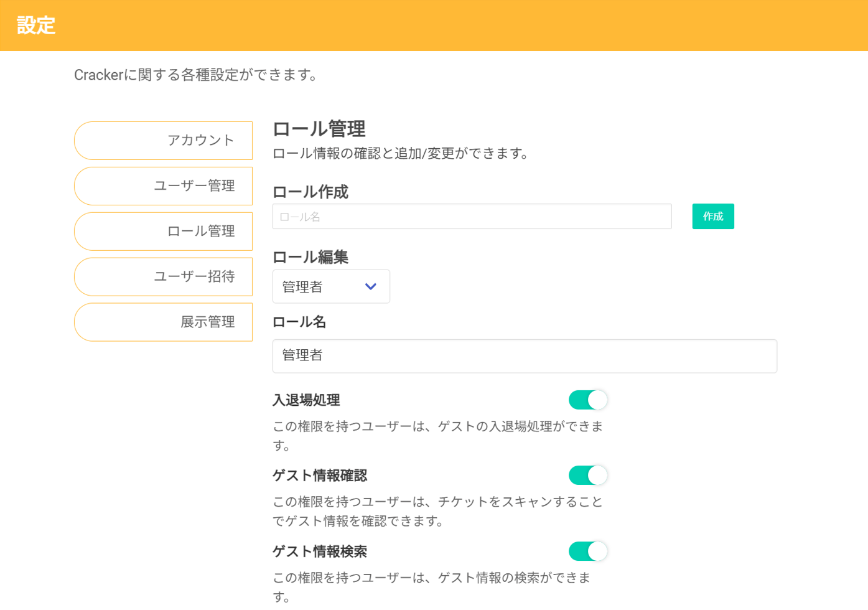This screenshot has width=868, height=610.
Task: Click the ゲスト情報確認 permission label text
Action: [320, 476]
